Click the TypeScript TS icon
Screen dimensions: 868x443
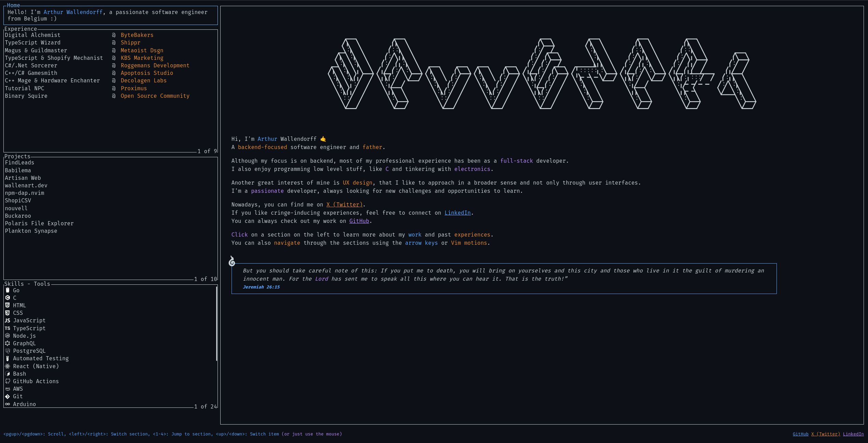point(8,328)
